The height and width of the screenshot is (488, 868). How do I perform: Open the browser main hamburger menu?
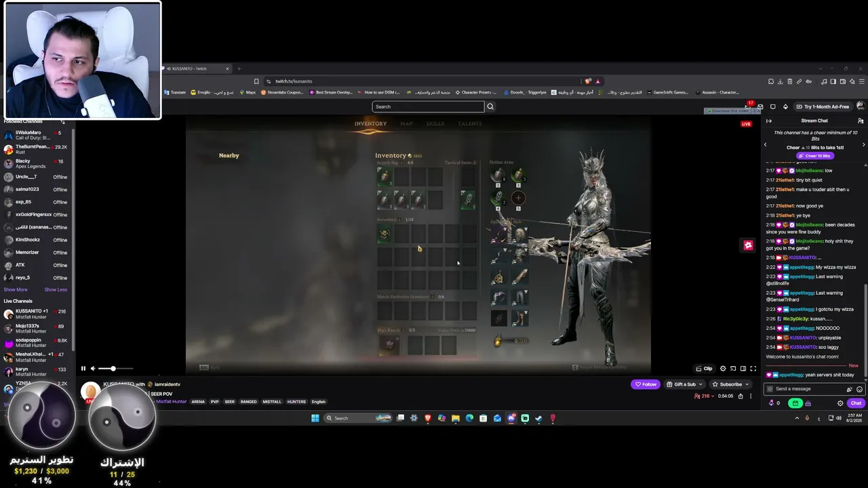click(861, 81)
